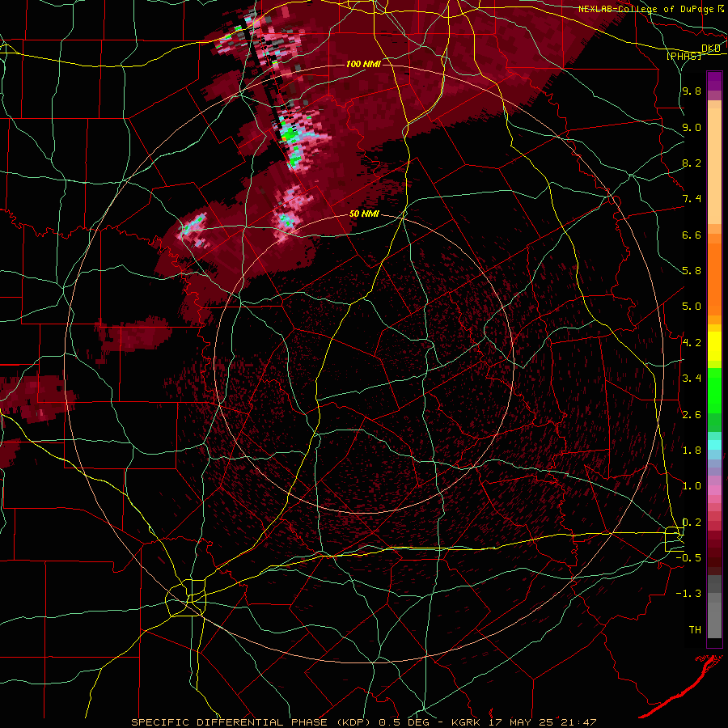Click the yellow highway loop around the city

[x=186, y=599]
